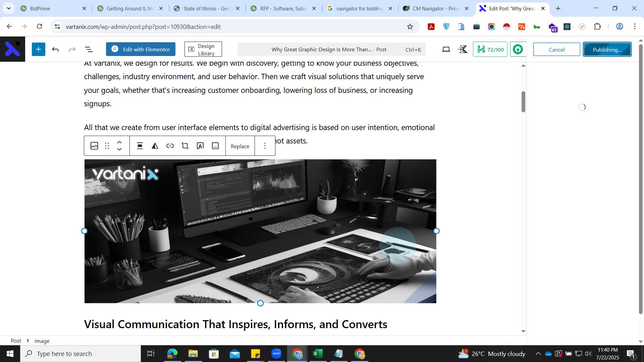Select the Vartanix desk image

260,231
